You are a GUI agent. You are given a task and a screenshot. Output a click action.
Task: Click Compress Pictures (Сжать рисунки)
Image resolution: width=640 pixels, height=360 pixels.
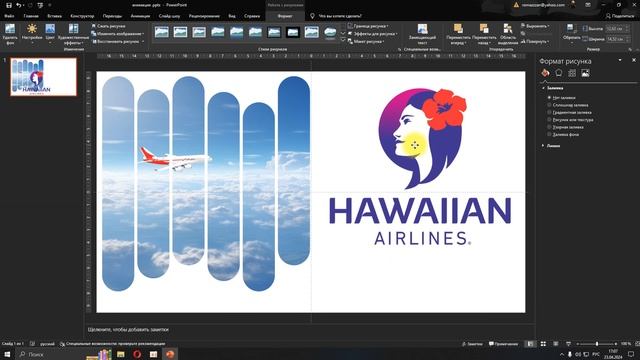click(x=109, y=26)
